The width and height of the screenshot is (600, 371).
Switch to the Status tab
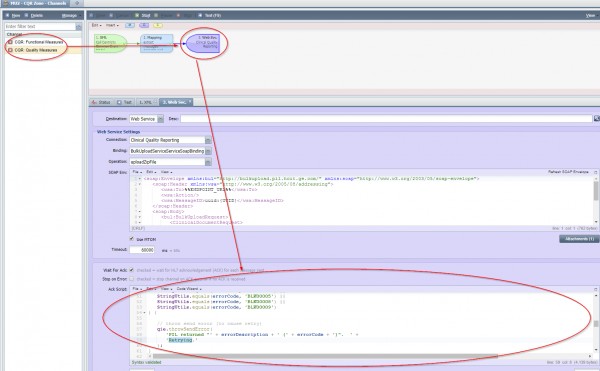[101, 102]
